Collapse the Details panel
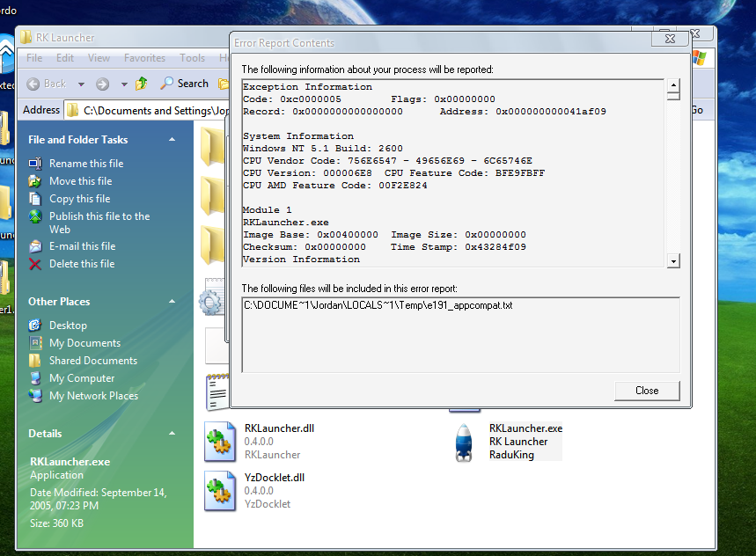Image resolution: width=756 pixels, height=556 pixels. click(172, 433)
